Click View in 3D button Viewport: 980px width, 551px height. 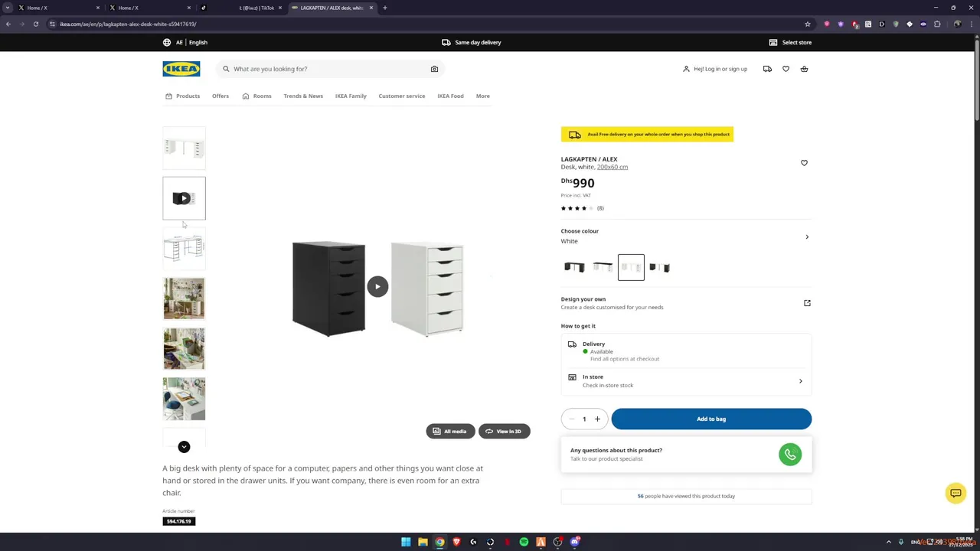point(504,432)
